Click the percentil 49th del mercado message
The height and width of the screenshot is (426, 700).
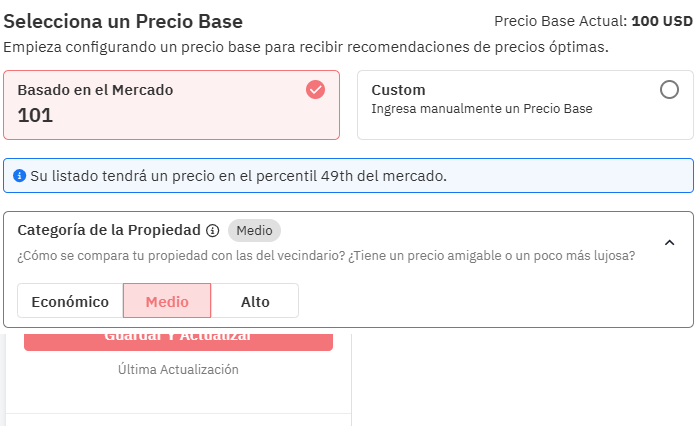tap(238, 176)
